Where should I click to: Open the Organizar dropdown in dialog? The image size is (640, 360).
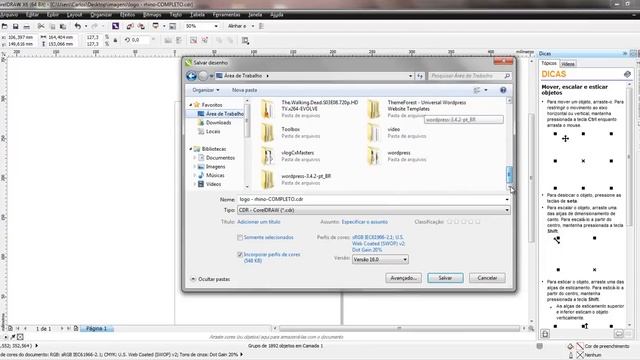206,90
